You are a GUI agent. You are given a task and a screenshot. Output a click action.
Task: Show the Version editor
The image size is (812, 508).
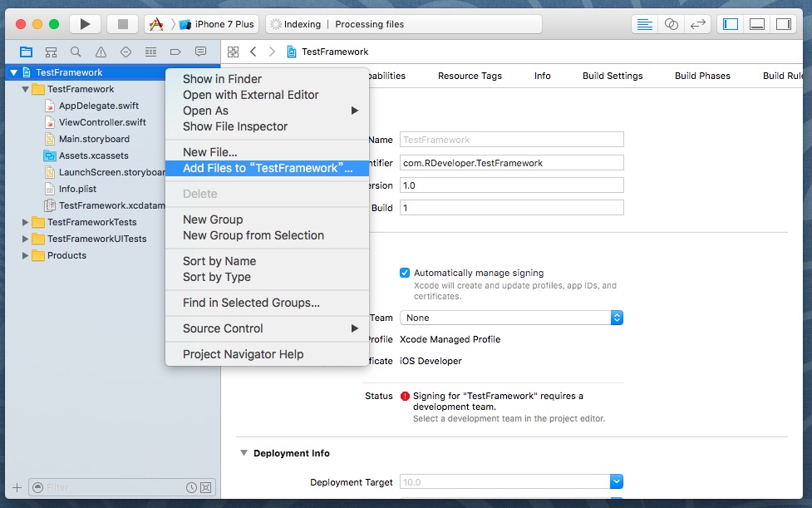[697, 24]
